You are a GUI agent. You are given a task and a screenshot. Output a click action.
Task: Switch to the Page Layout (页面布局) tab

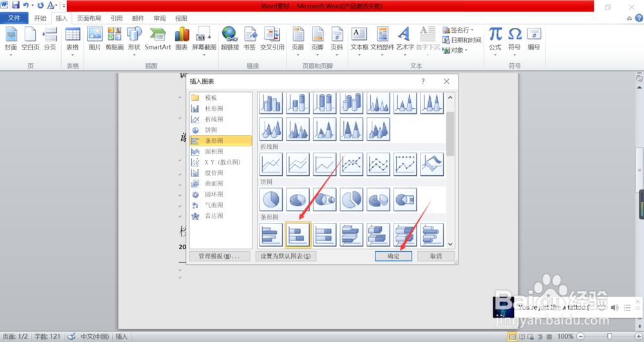(89, 18)
